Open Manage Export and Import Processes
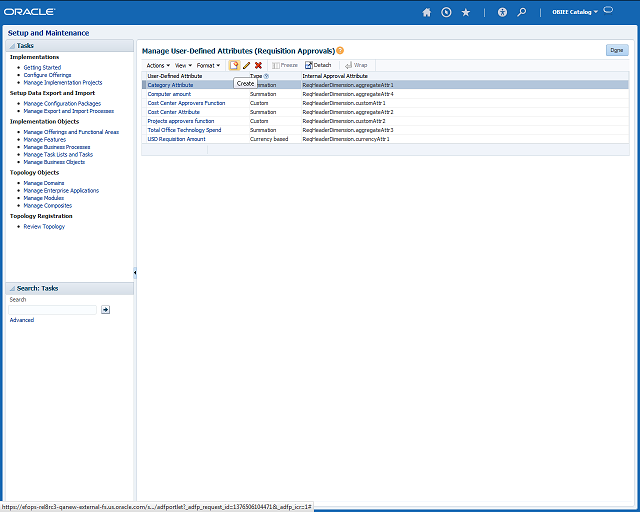Screen dimensions: 640x512 (69, 111)
